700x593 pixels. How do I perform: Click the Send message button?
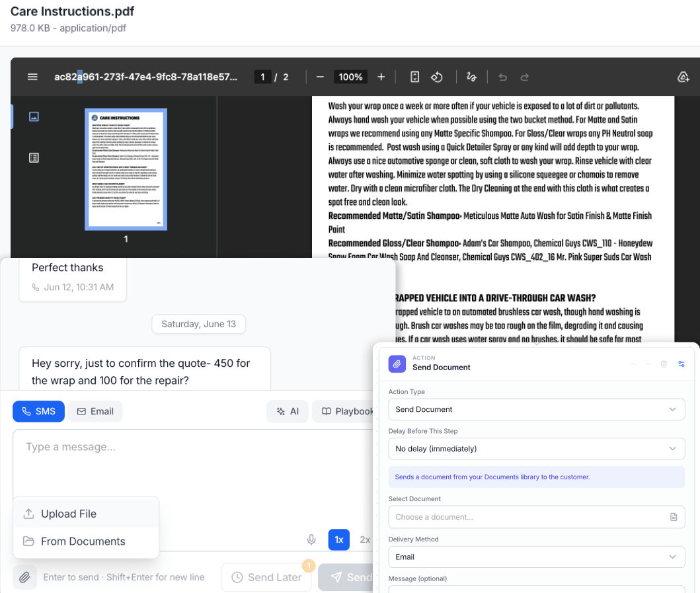click(346, 577)
